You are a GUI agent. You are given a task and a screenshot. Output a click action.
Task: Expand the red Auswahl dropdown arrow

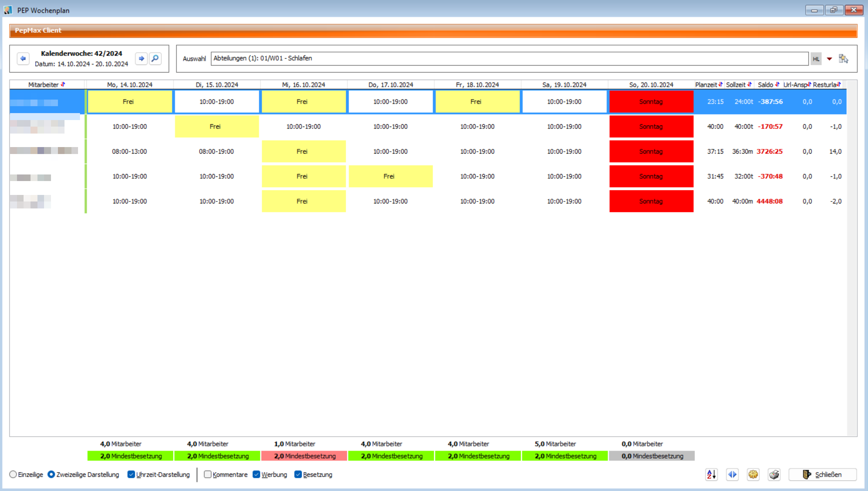point(829,59)
